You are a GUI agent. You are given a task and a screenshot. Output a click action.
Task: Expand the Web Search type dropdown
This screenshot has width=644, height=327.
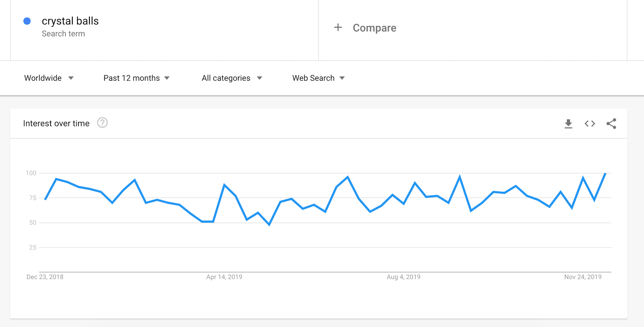tap(318, 78)
